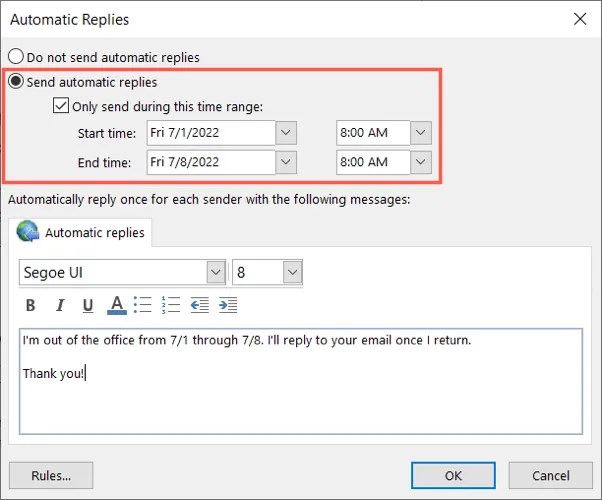Toggle Italic formatting
602x500 pixels.
(x=60, y=305)
